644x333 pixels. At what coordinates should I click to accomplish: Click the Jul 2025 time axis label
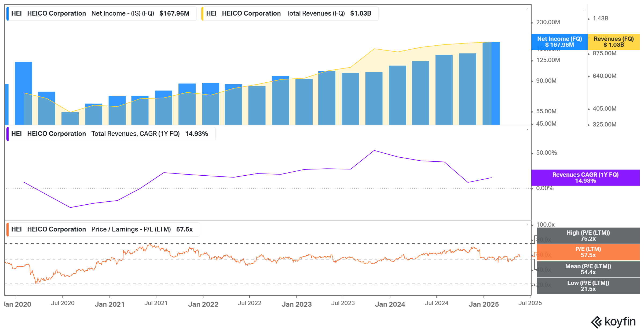click(530, 303)
